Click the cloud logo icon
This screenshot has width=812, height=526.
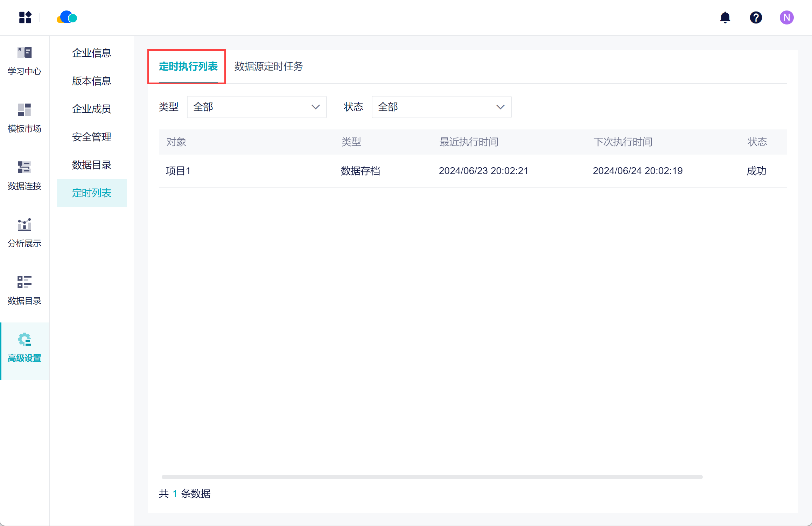tap(67, 17)
